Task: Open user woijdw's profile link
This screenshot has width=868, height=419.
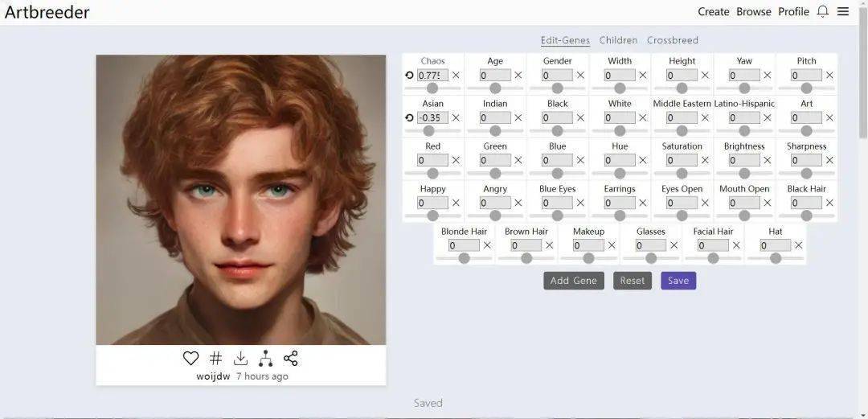Action: (x=213, y=376)
